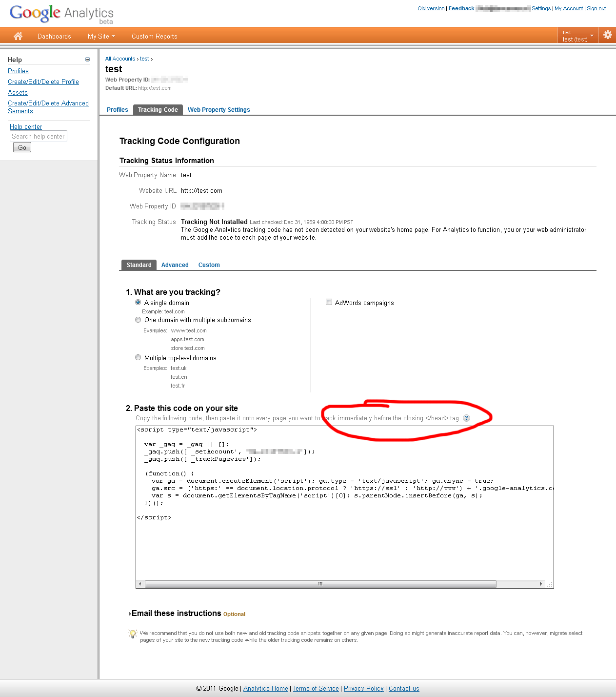The width and height of the screenshot is (616, 697).
Task: Click the code box scroll-left arrow
Action: [x=140, y=584]
